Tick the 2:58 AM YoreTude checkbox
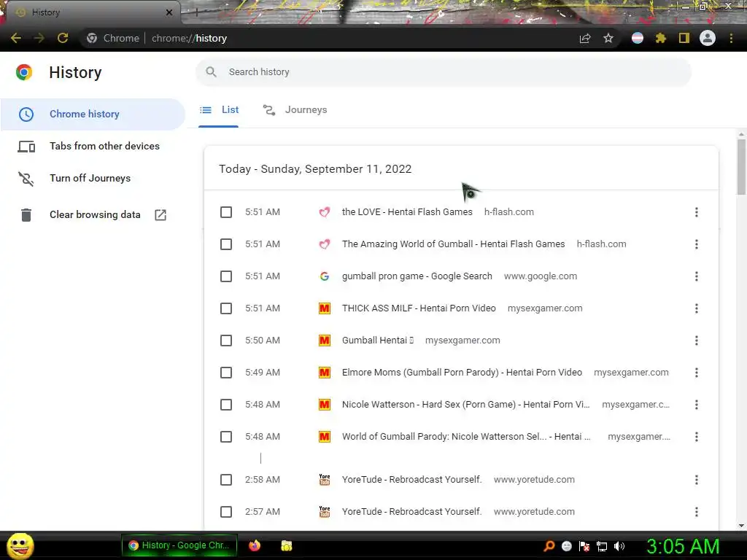Image resolution: width=747 pixels, height=560 pixels. pos(226,480)
